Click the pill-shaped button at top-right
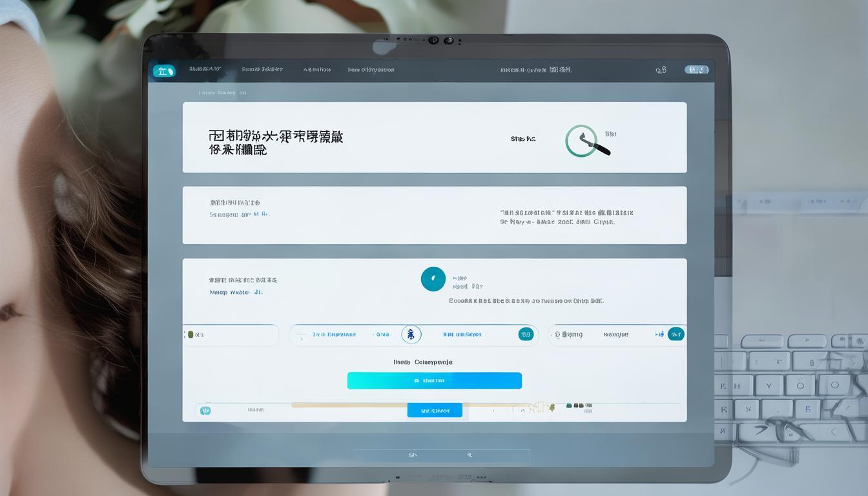 click(696, 69)
